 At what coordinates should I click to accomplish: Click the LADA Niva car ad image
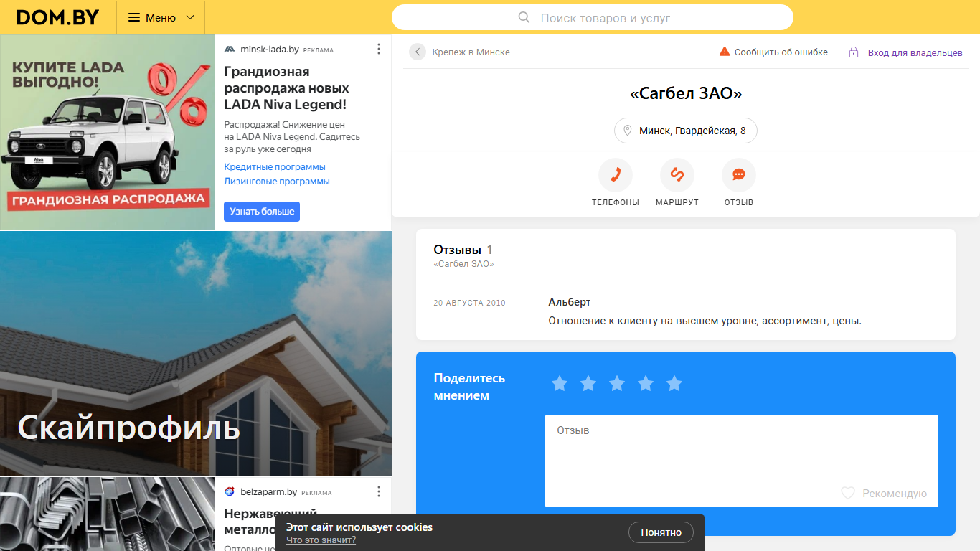108,133
